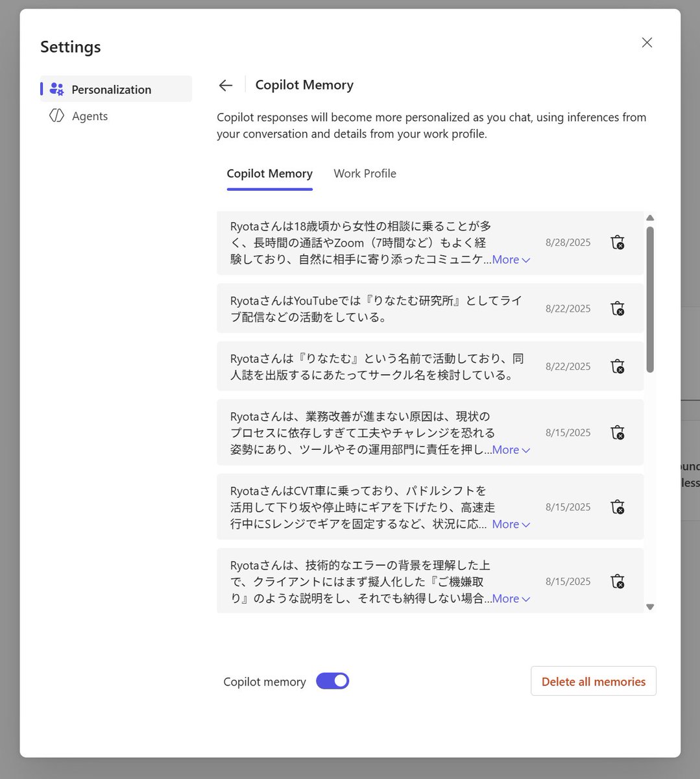700x779 pixels.
Task: Click the ご機嫌取り memory text
Action: point(361,582)
